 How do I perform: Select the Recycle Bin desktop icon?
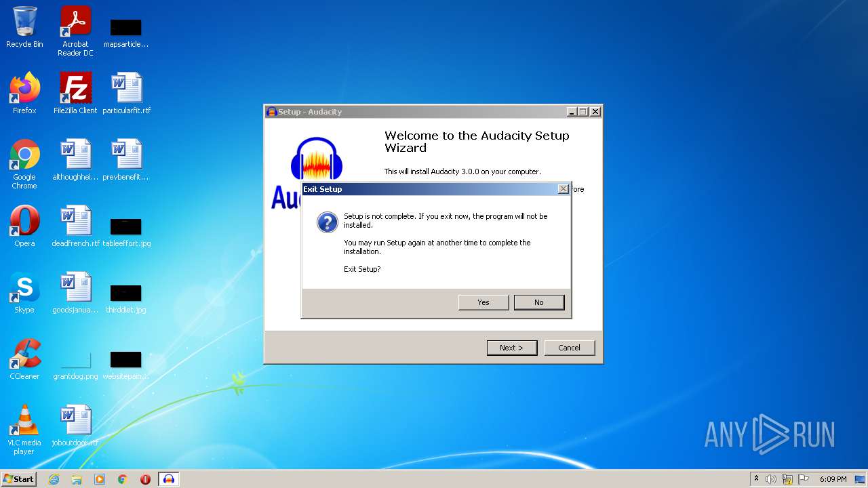click(x=24, y=27)
